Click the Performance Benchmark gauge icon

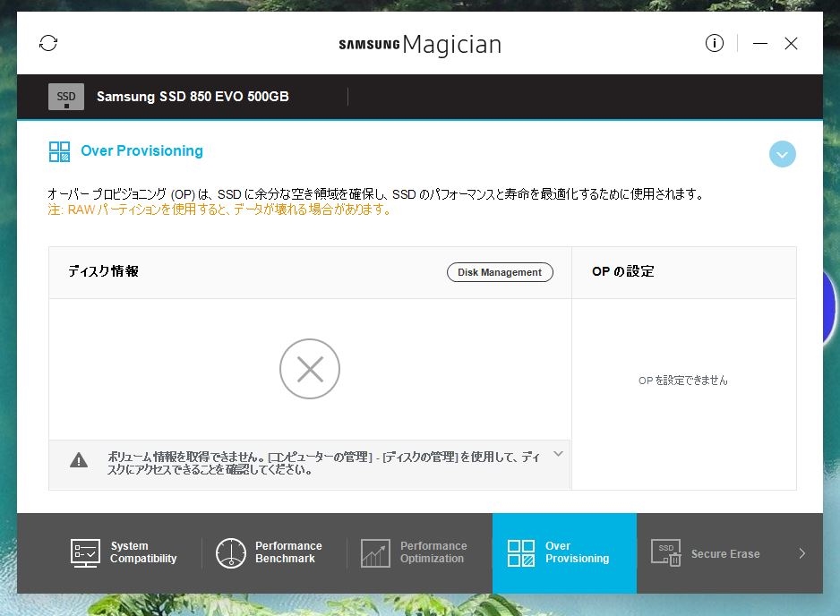pyautogui.click(x=231, y=553)
